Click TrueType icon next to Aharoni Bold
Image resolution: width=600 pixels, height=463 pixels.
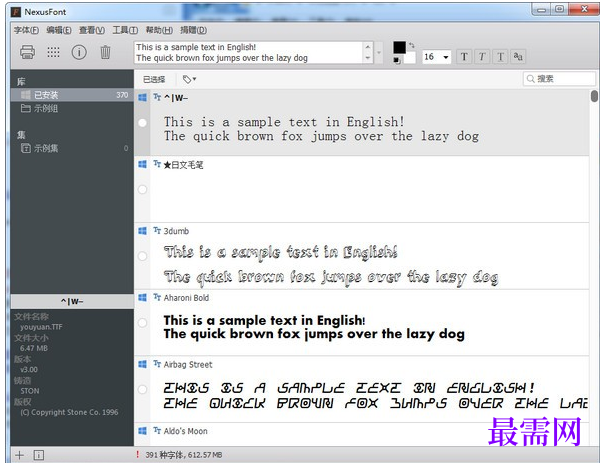(x=157, y=297)
